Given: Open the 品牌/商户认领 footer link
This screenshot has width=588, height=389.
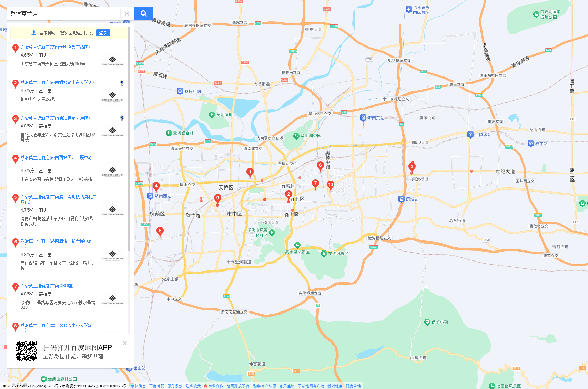Looking at the screenshot, I should pyautogui.click(x=264, y=386).
